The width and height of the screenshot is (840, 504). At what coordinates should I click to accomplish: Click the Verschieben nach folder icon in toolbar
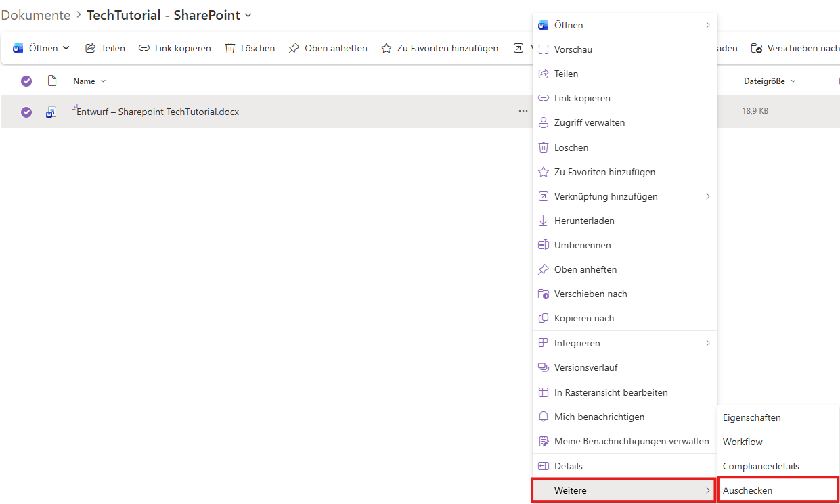[x=757, y=48]
